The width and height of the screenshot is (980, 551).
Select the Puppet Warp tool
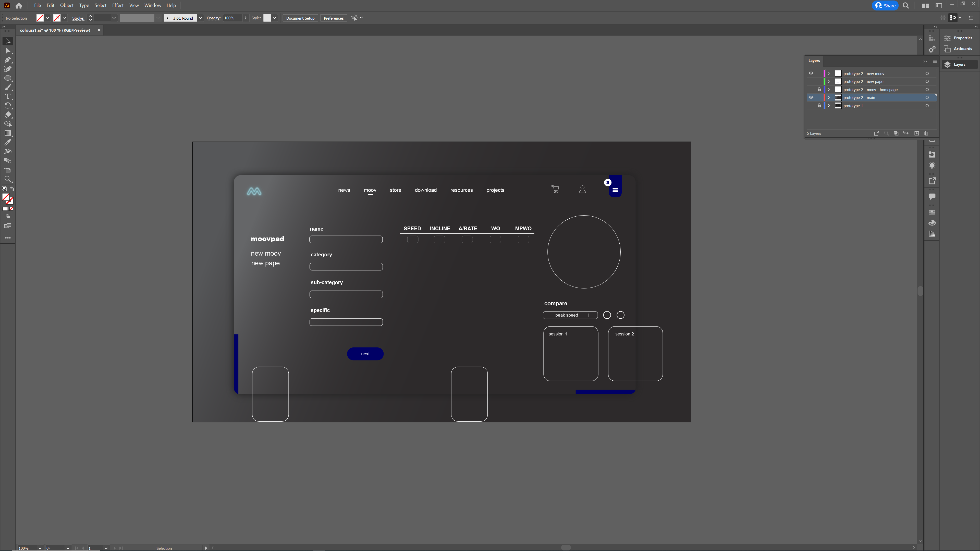coord(8,151)
